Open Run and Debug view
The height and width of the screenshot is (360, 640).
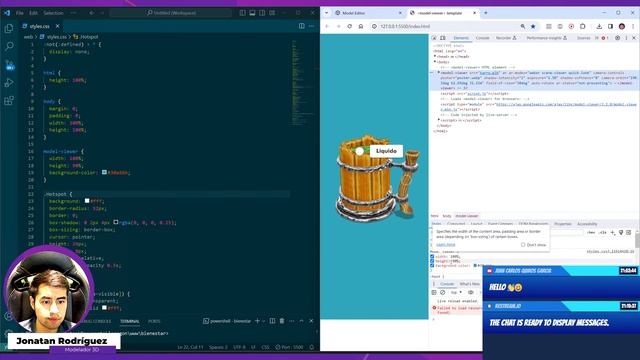[9, 82]
